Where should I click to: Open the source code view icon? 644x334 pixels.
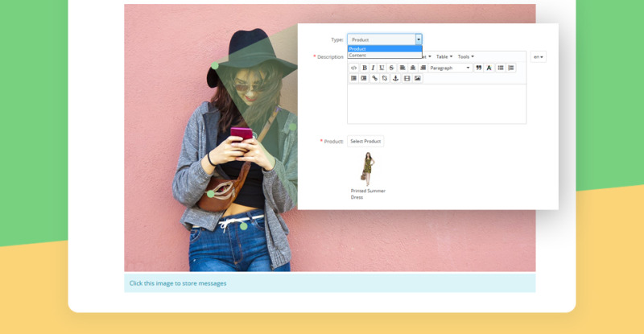tap(353, 68)
